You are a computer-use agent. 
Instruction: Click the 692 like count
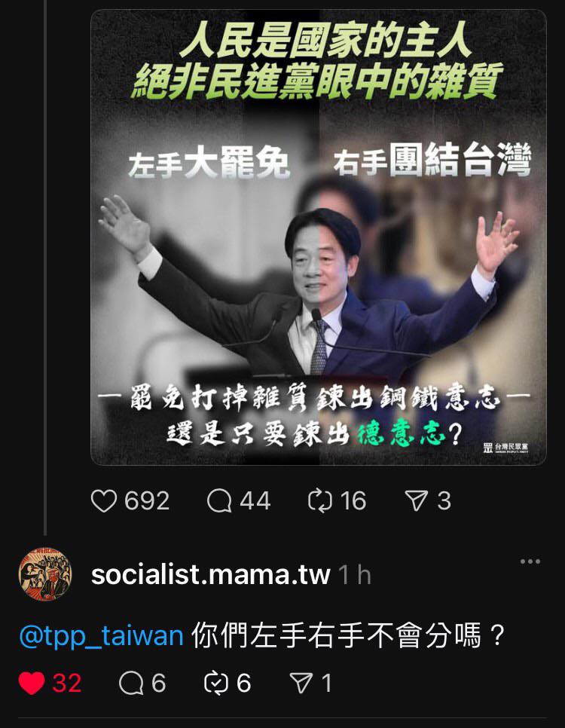click(x=147, y=501)
